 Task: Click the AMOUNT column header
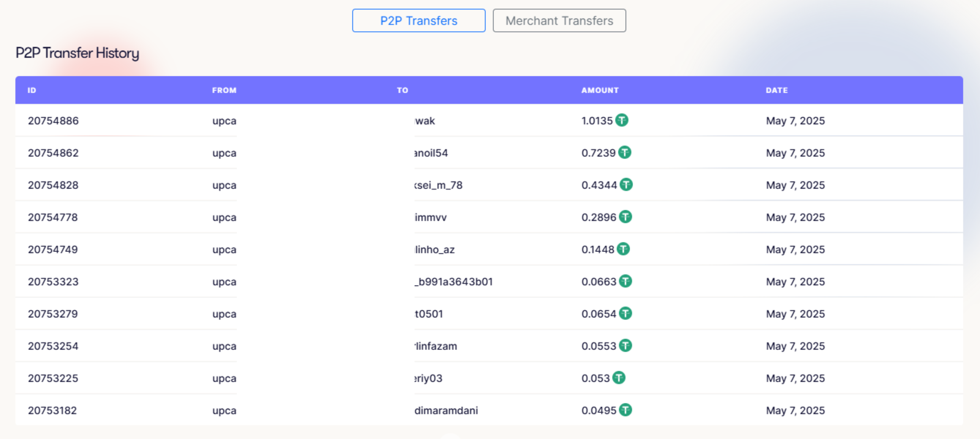[x=600, y=90]
